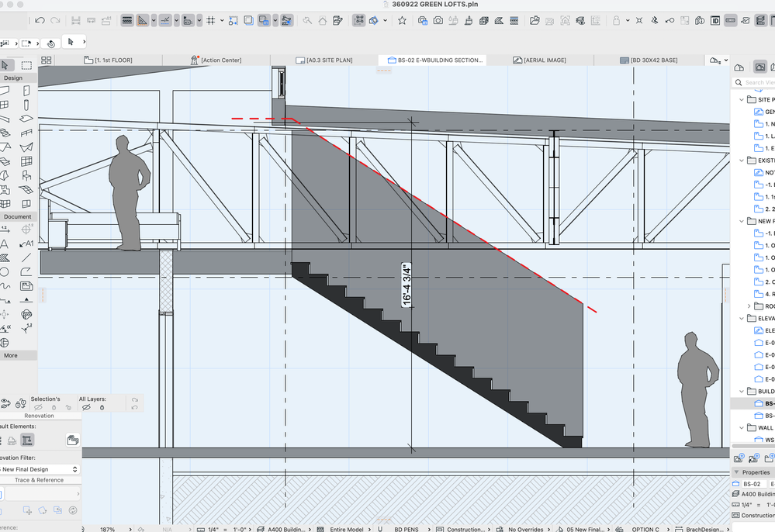
Task: Expand the ROOF folder chevron in Navigator
Action: pos(749,306)
